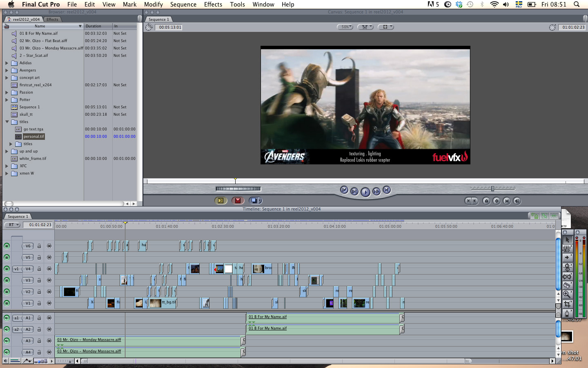Image resolution: width=588 pixels, height=368 pixels.
Task: Go to previous edit in Canvas
Action: pyautogui.click(x=344, y=190)
